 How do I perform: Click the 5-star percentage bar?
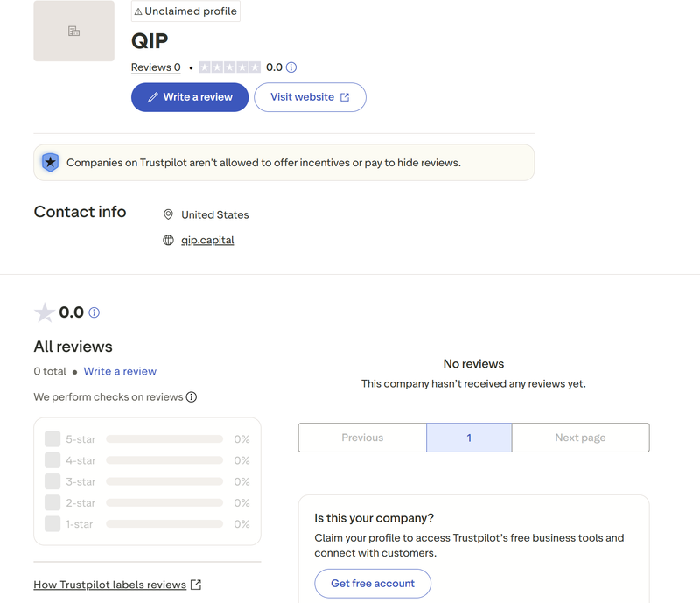click(x=164, y=439)
